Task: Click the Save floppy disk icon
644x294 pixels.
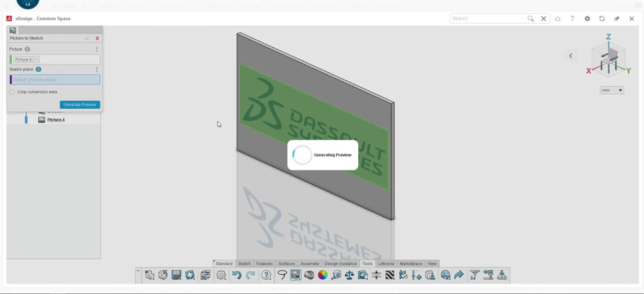Action: pyautogui.click(x=176, y=275)
